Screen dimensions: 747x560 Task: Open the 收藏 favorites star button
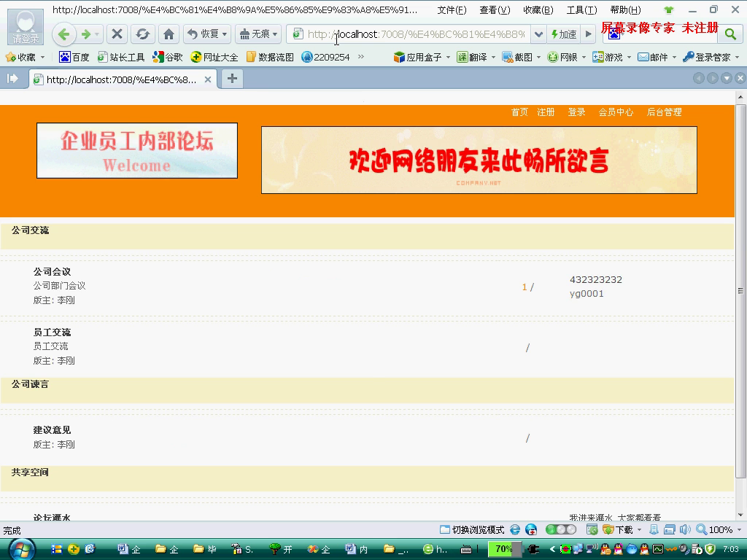coord(21,57)
